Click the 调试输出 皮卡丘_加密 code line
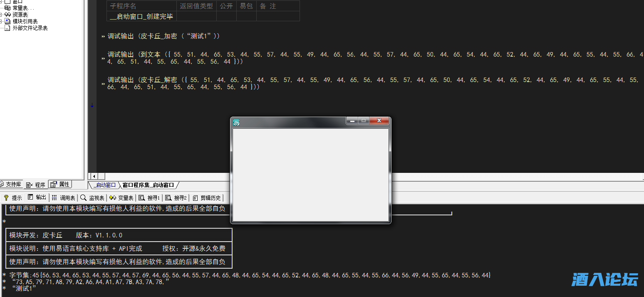This screenshot has height=297, width=644. pyautogui.click(x=163, y=36)
